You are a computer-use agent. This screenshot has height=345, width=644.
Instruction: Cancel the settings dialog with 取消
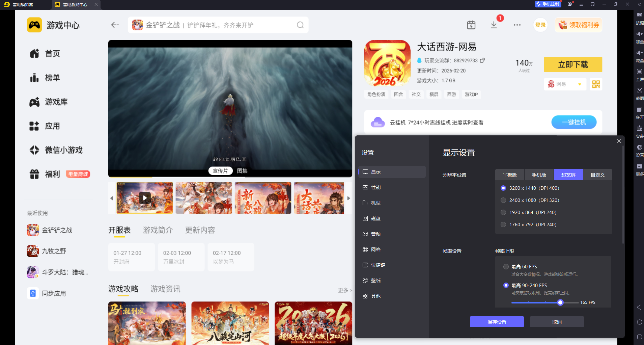point(557,322)
